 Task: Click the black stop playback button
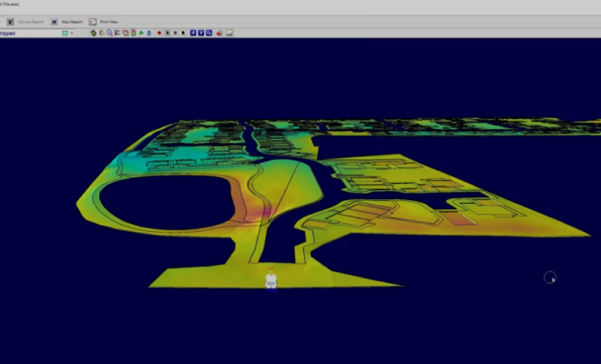click(x=183, y=33)
